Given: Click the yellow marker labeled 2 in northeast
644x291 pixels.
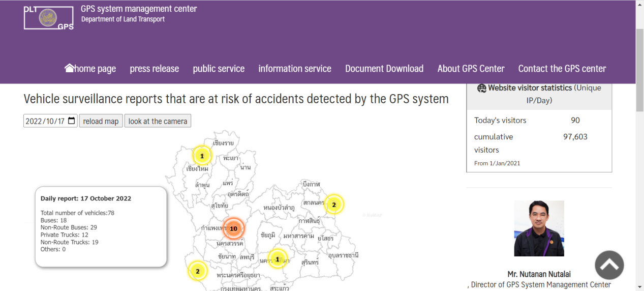Looking at the screenshot, I should tap(333, 205).
